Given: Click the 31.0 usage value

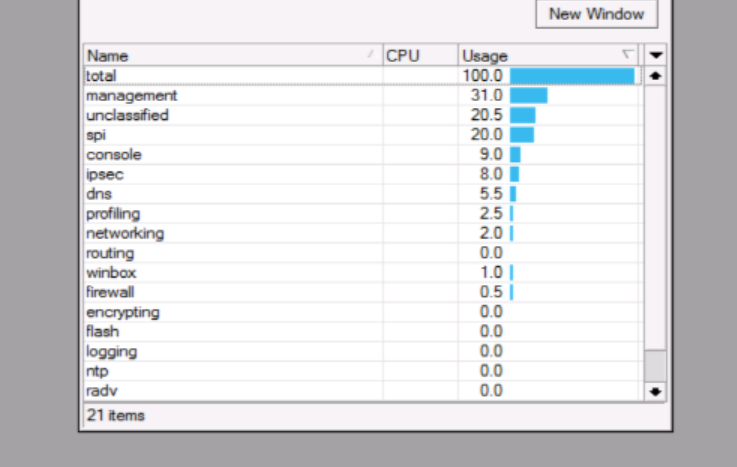Looking at the screenshot, I should (x=487, y=95).
